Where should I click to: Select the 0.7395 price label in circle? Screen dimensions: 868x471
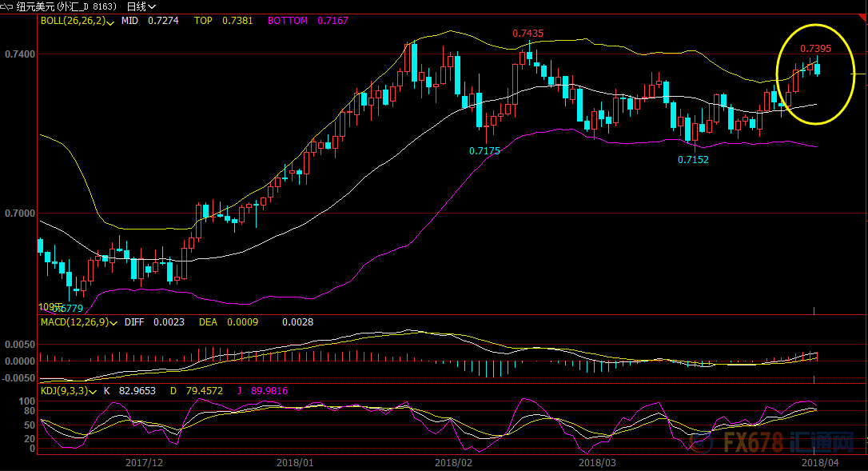click(816, 48)
